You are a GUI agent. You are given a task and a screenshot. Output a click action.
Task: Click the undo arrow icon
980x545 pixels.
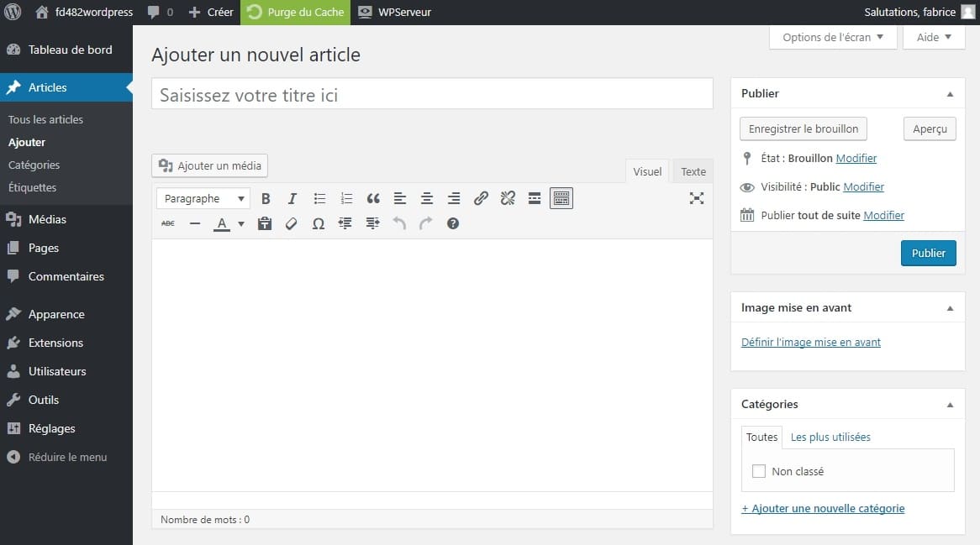click(399, 223)
